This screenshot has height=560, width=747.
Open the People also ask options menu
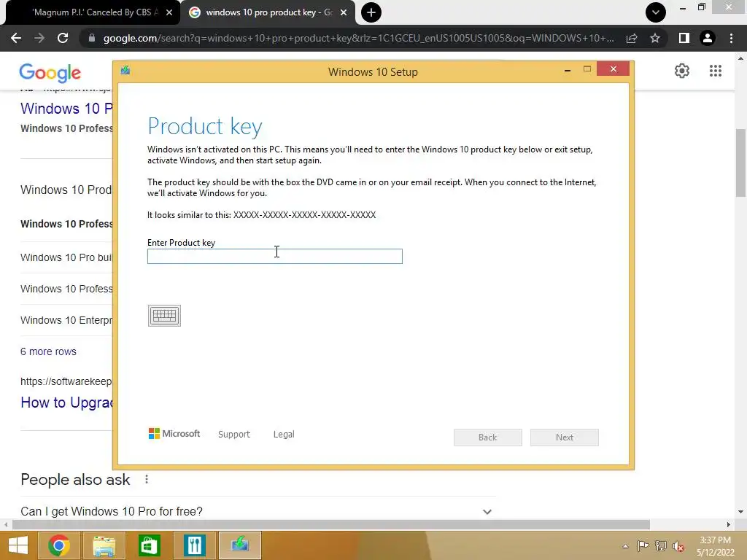pyautogui.click(x=147, y=479)
